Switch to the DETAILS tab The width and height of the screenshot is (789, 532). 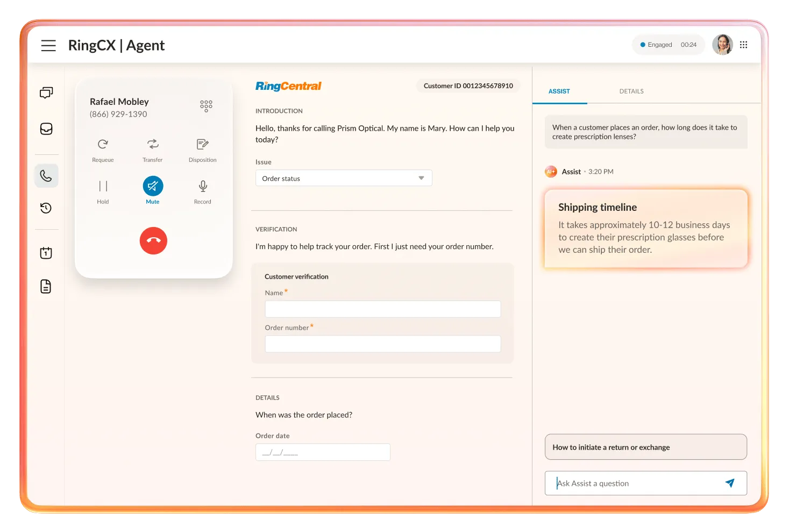click(631, 91)
